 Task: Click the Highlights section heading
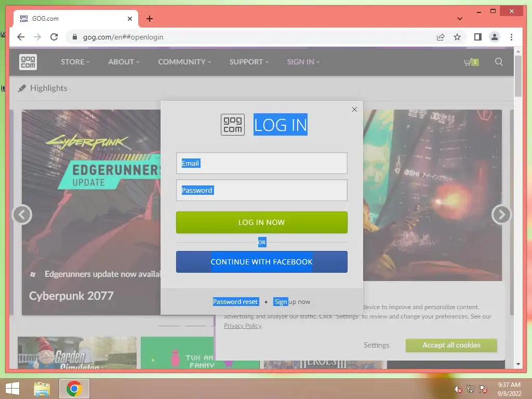point(48,88)
